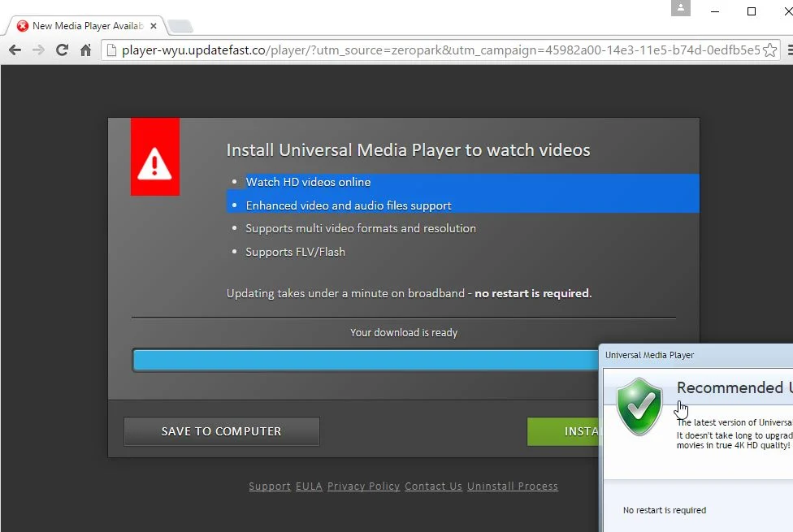Click 'no restart is required' bold text

(532, 293)
